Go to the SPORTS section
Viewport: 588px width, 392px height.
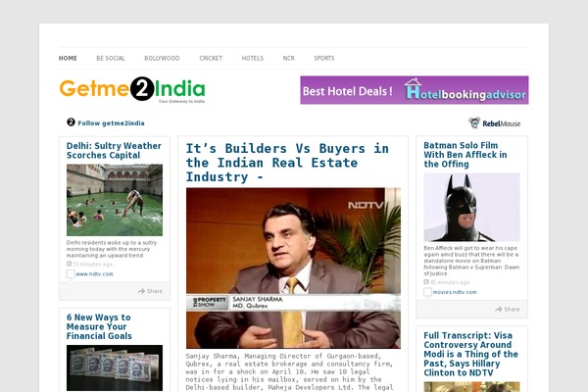[x=324, y=58]
